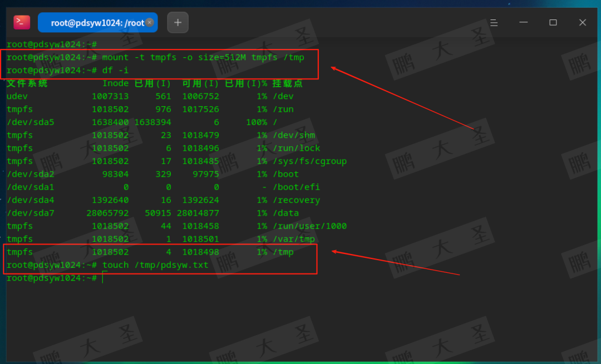The width and height of the screenshot is (601, 364).
Task: Maximize the terminal window
Action: pyautogui.click(x=553, y=23)
